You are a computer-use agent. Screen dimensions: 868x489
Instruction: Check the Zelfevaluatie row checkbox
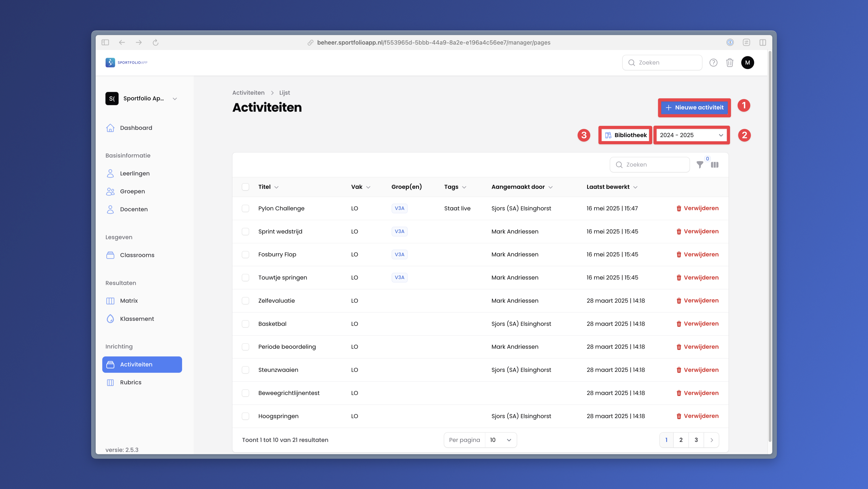click(x=245, y=301)
